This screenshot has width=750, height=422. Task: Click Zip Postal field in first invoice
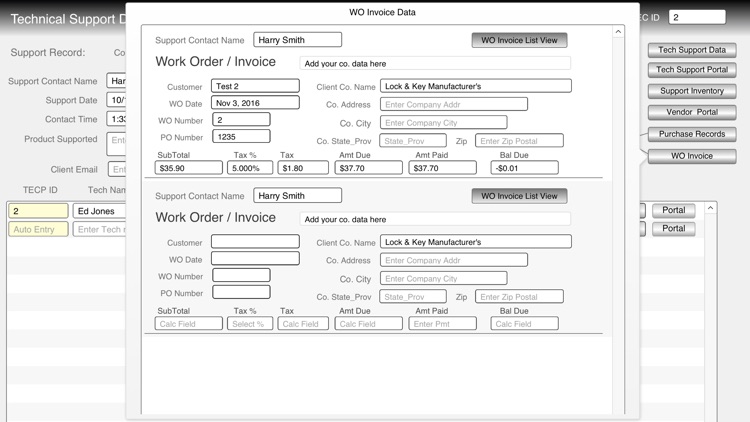tap(519, 141)
